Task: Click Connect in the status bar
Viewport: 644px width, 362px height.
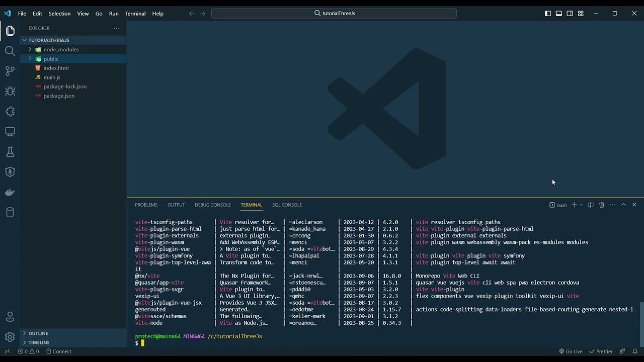Action: tap(58, 351)
